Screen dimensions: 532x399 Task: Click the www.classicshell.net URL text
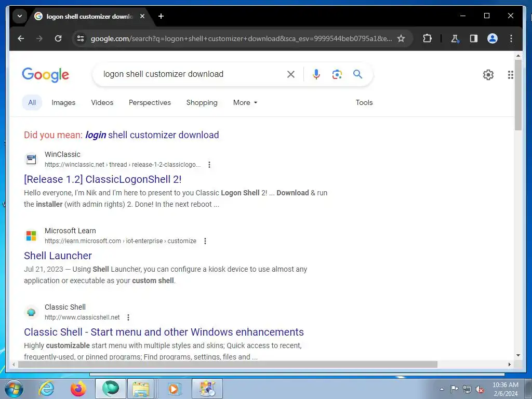pos(82,317)
